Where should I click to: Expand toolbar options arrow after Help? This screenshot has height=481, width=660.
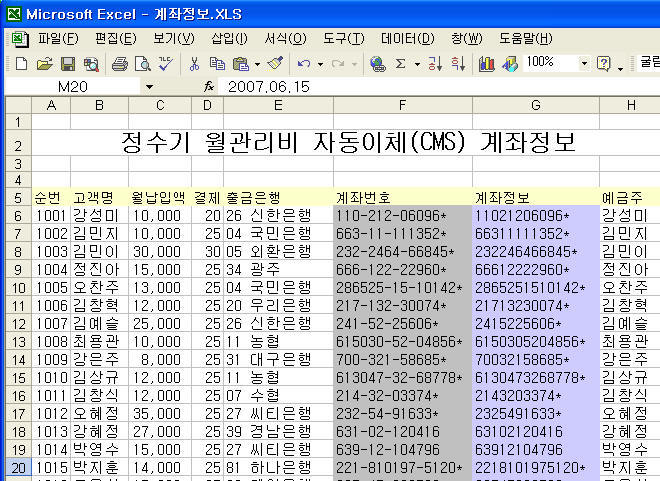click(620, 67)
